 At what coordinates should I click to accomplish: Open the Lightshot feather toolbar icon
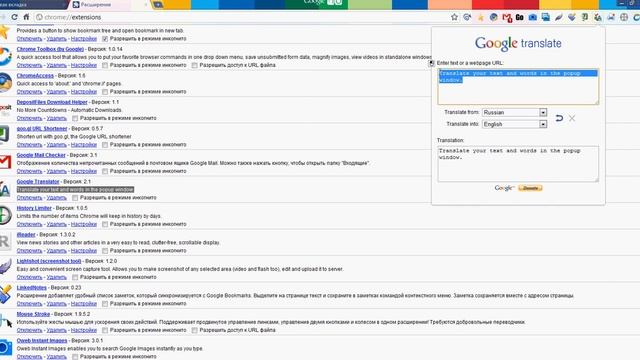point(559,17)
